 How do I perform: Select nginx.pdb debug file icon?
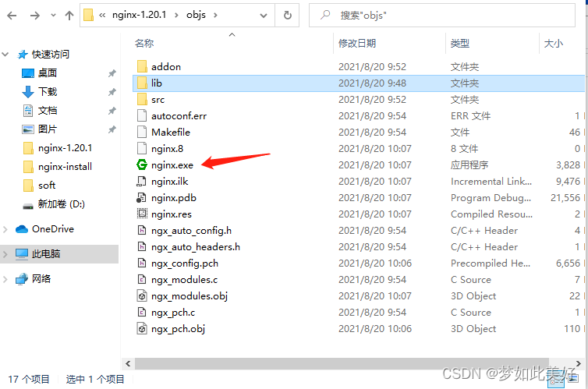[x=142, y=198]
